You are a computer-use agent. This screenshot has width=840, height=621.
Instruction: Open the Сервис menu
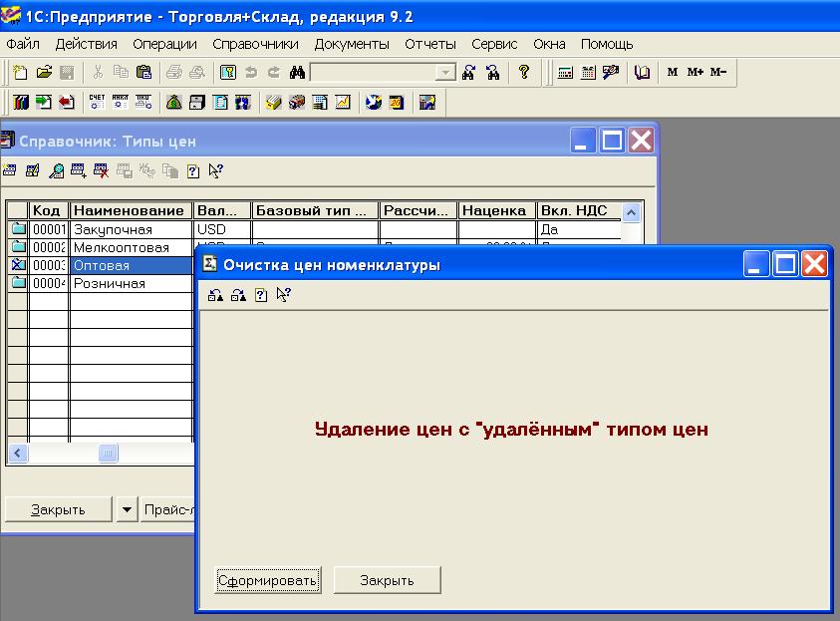coord(494,44)
